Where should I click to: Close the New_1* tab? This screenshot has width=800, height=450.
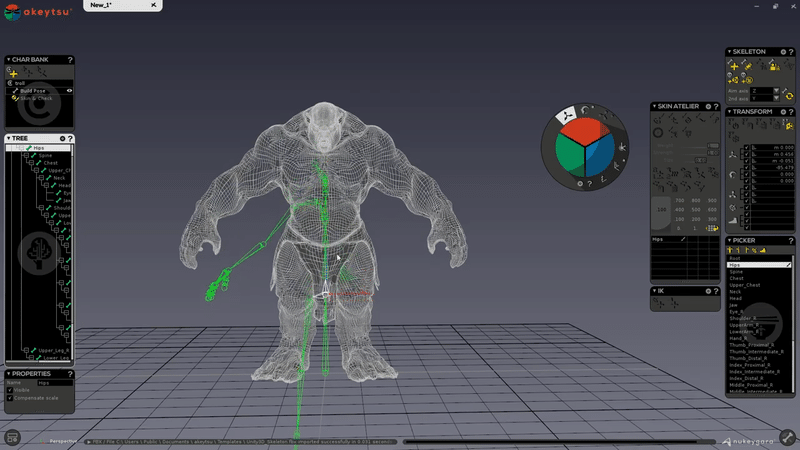[x=153, y=5]
